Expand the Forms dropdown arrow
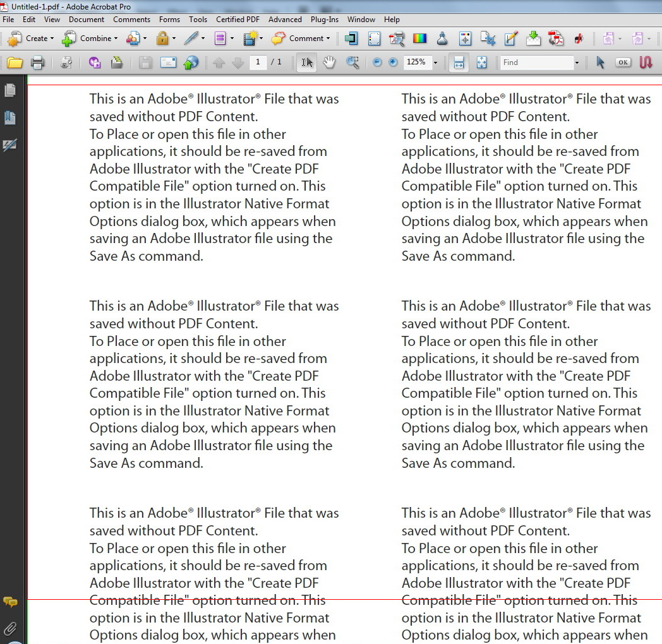Viewport: 662px width, 644px height. coord(232,39)
